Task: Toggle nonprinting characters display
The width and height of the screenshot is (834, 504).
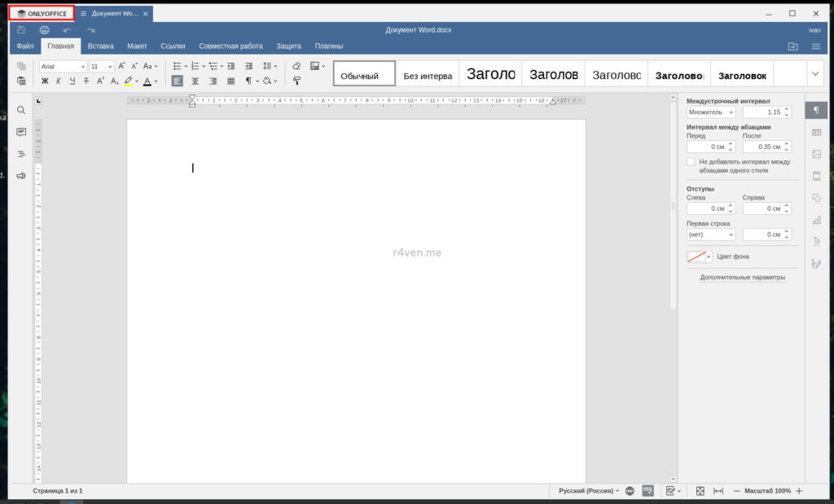Action: pyautogui.click(x=249, y=81)
